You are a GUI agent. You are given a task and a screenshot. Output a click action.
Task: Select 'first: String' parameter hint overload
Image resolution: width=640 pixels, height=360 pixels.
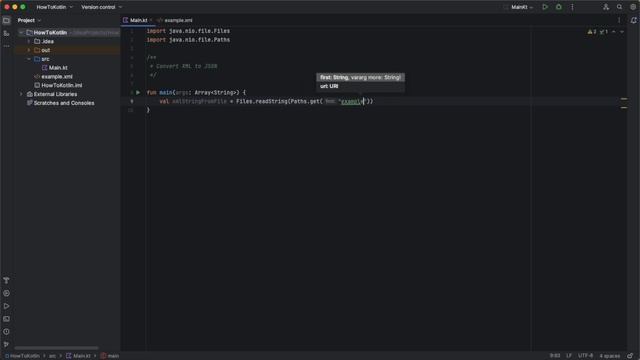click(360, 78)
